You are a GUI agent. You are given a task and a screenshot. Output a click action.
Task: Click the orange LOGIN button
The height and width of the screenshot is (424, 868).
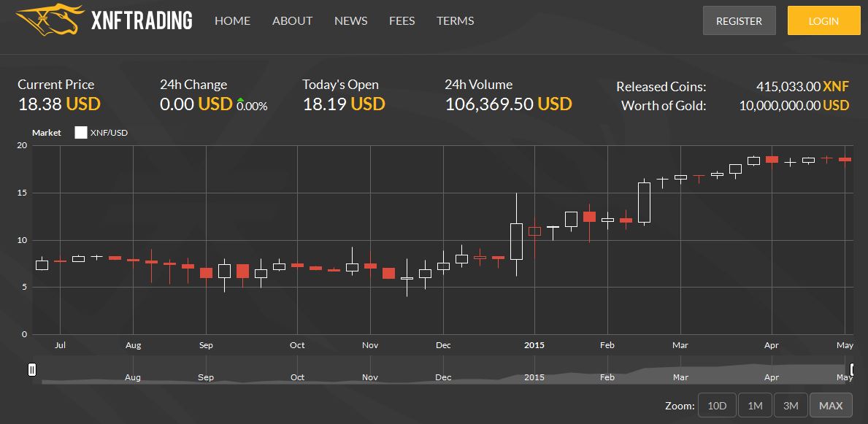(x=823, y=20)
